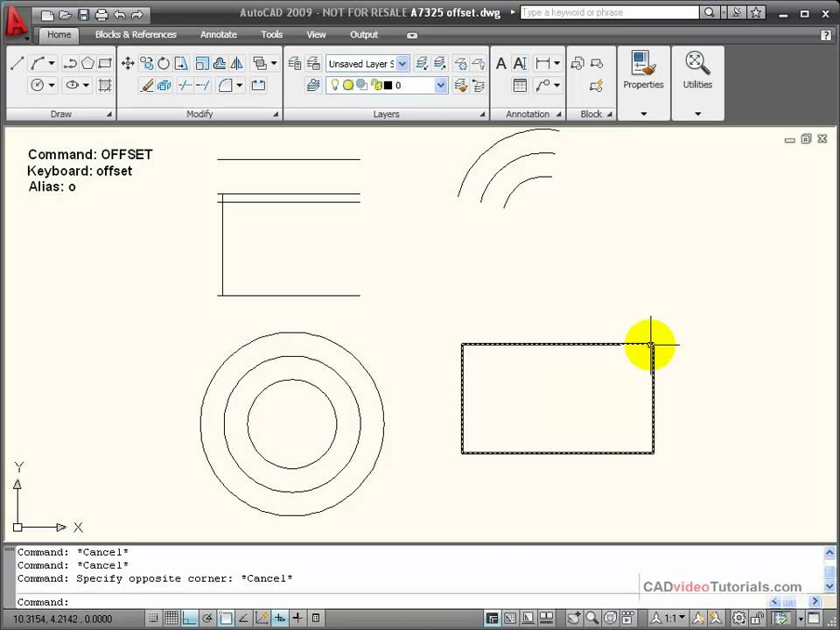Switch to the View tab

[316, 35]
